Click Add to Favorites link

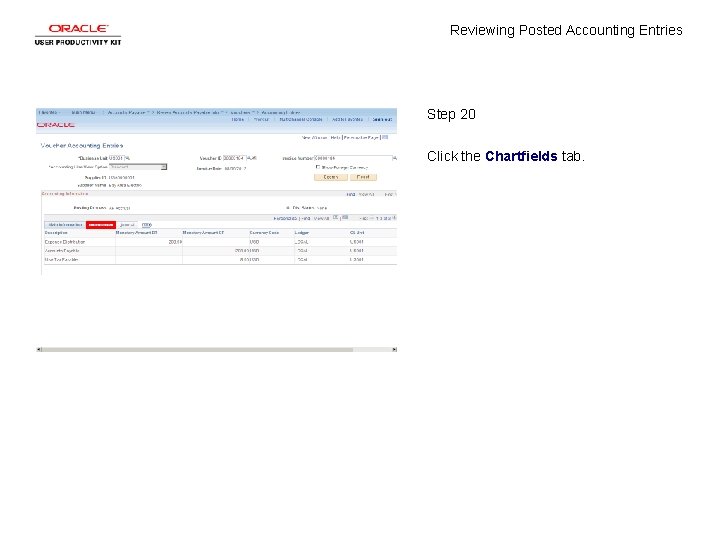click(348, 119)
